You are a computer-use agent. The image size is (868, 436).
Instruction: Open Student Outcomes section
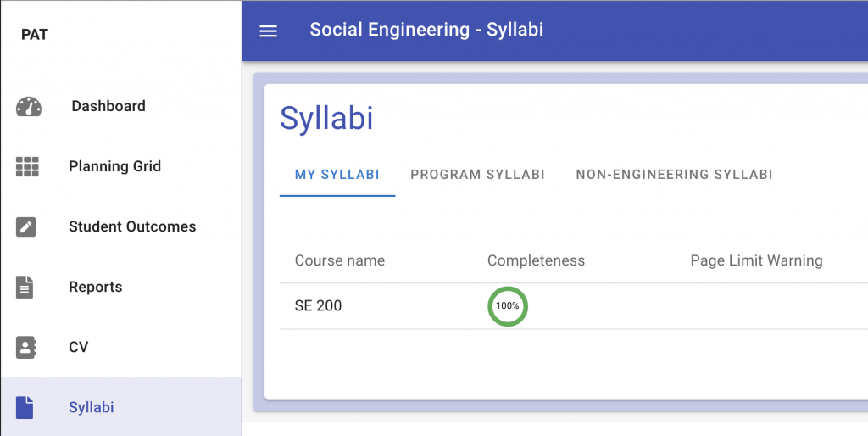(x=131, y=226)
